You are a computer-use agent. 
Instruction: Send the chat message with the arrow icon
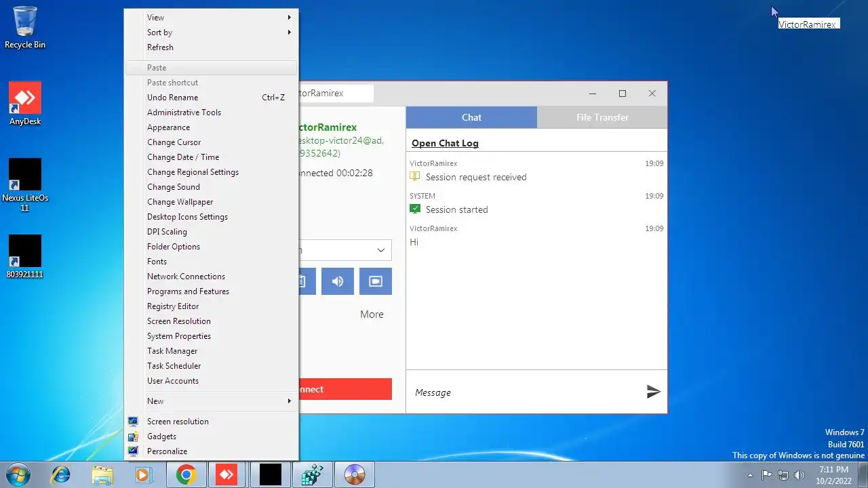pyautogui.click(x=653, y=392)
